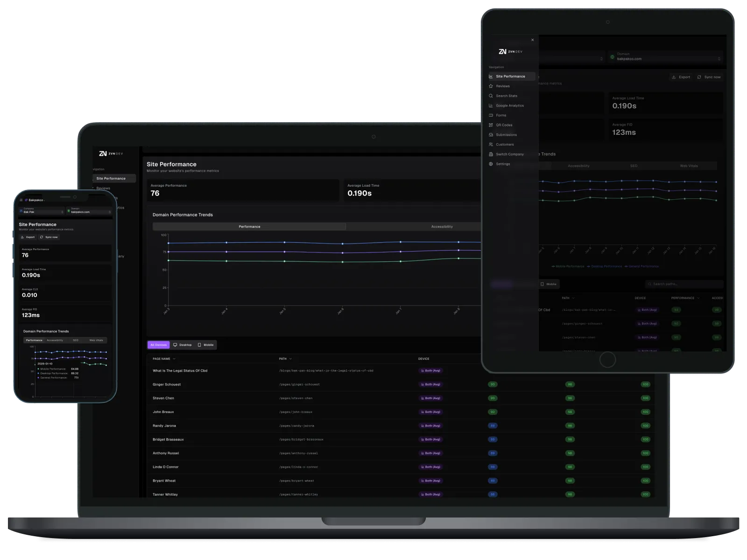This screenshot has height=560, width=747.
Task: Open the Settings gear icon in sidebar
Action: click(491, 164)
